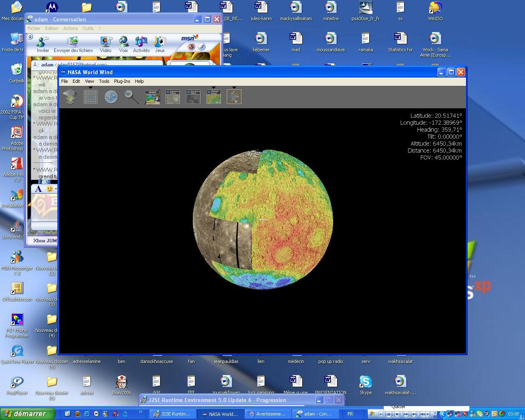Toggle the Clementine 40xx imagery layer
This screenshot has height=420, width=525.
(173, 97)
